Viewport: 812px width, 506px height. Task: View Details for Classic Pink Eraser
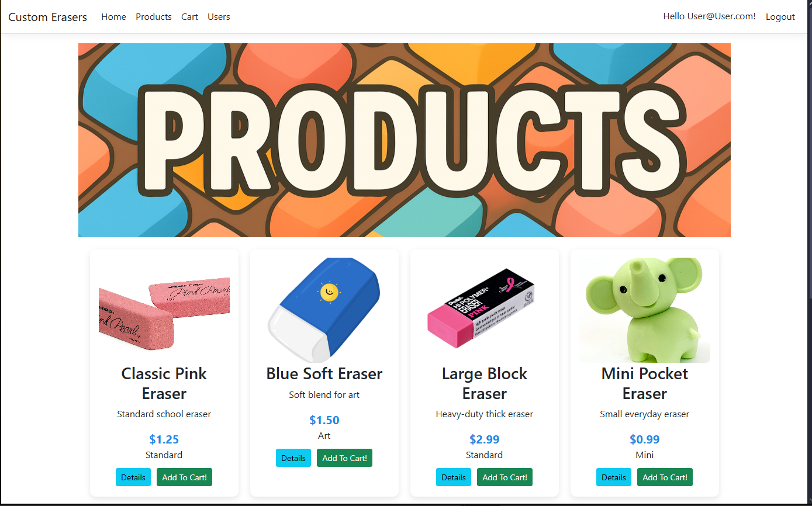[133, 477]
